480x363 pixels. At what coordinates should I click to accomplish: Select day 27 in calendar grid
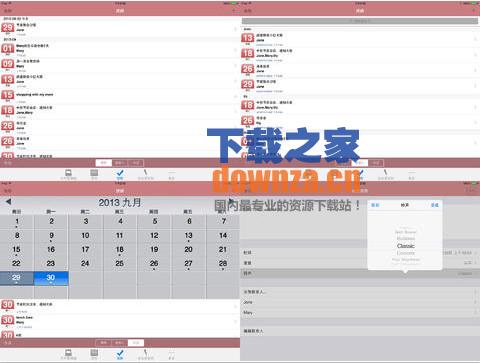188,264
